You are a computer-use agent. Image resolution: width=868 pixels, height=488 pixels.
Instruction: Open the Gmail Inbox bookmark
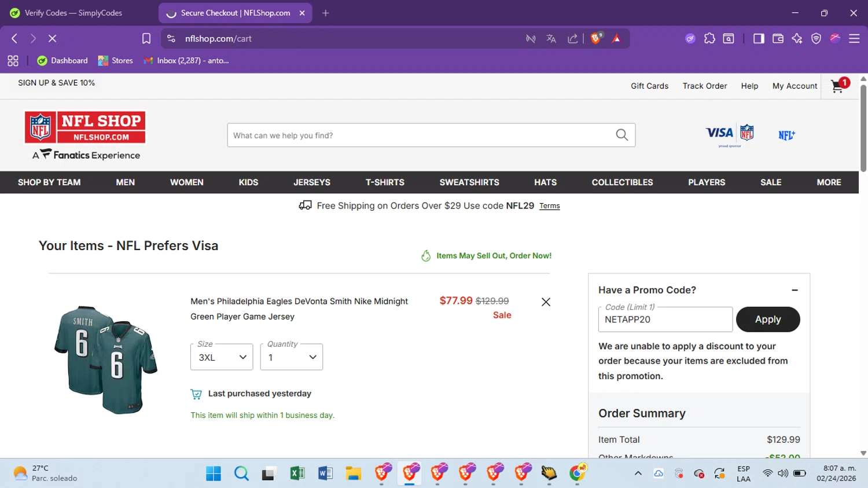(x=186, y=60)
